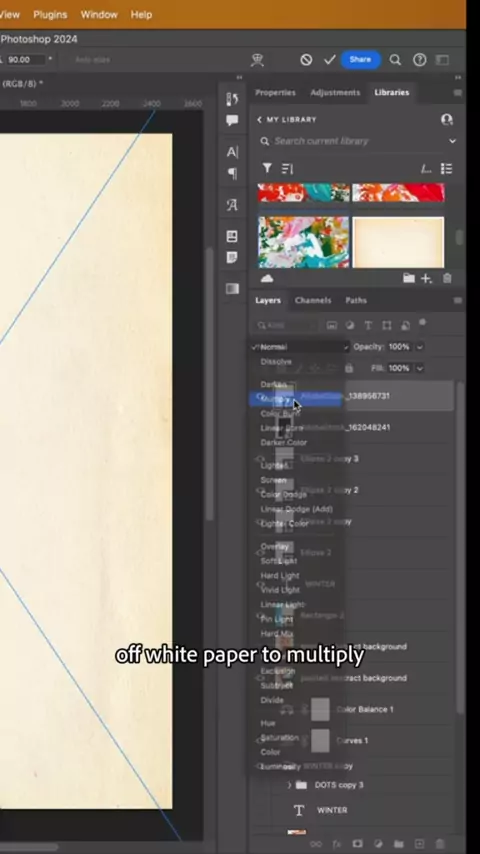Click the filter funnel icon in Libraries

(x=267, y=169)
